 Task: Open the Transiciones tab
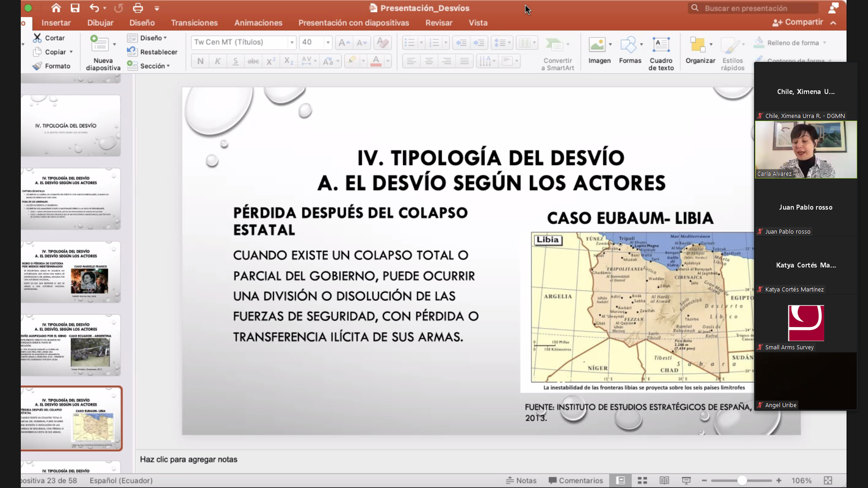click(x=194, y=23)
